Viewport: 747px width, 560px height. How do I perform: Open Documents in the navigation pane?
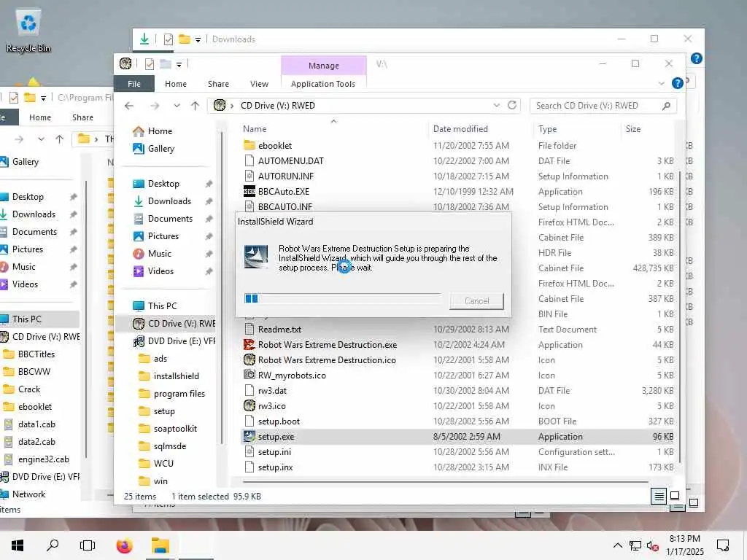[x=170, y=219]
